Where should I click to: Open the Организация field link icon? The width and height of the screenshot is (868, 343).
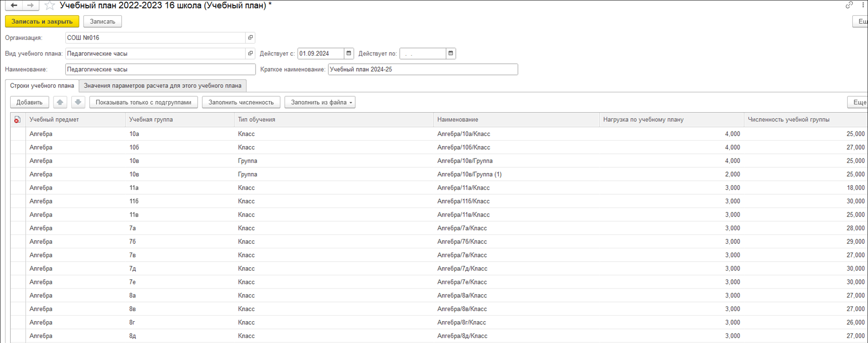pyautogui.click(x=250, y=37)
